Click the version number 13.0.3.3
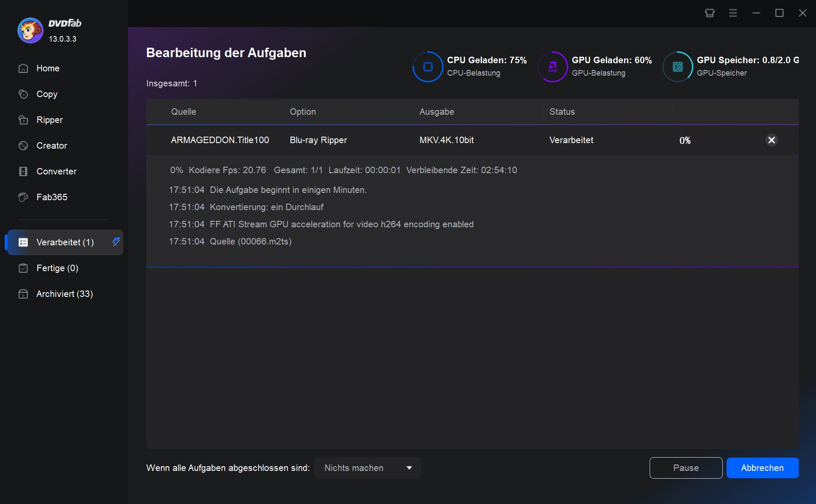The height and width of the screenshot is (504, 816). coord(62,39)
